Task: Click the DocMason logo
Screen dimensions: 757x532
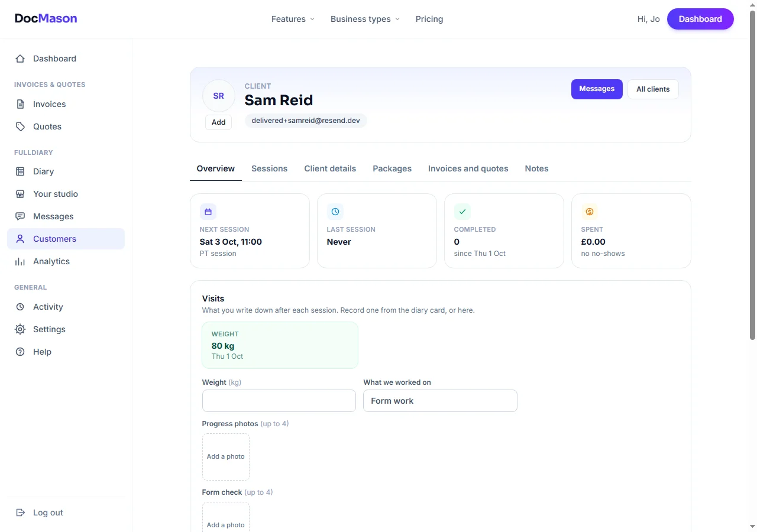Action: click(x=46, y=18)
